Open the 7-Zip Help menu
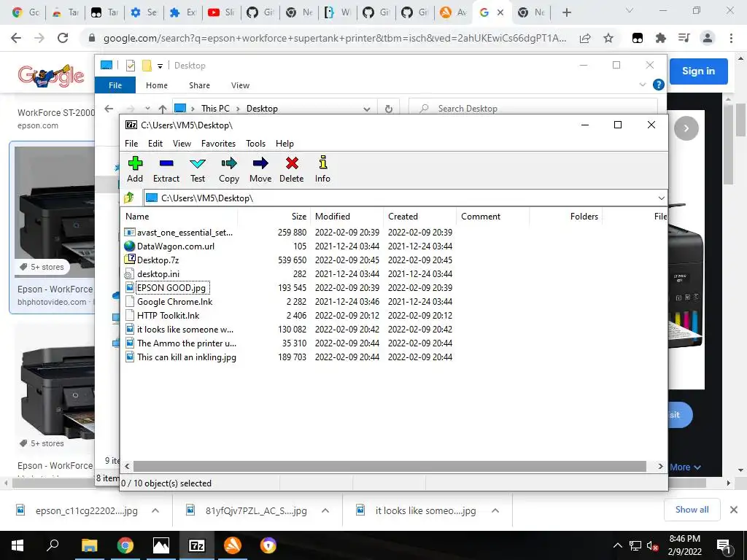 [285, 144]
